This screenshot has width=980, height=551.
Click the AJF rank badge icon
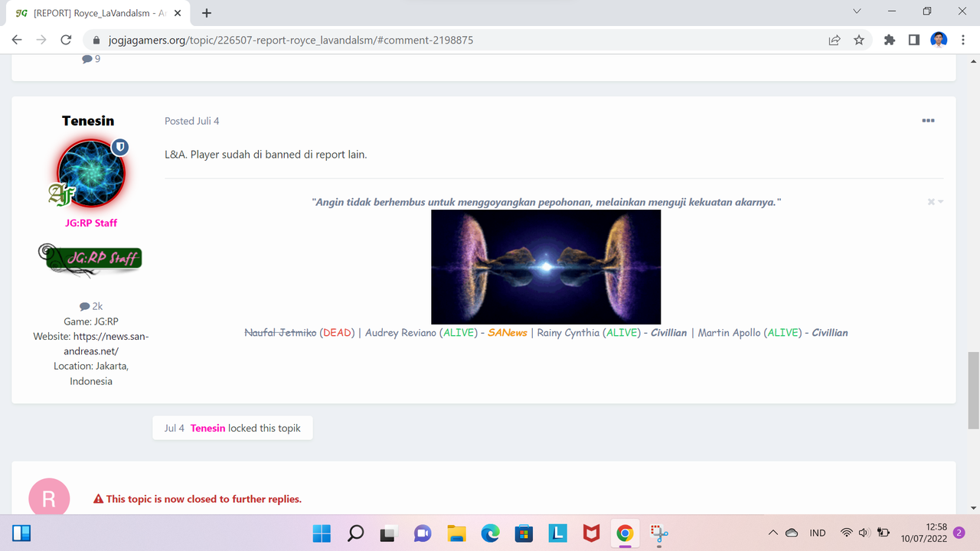60,196
